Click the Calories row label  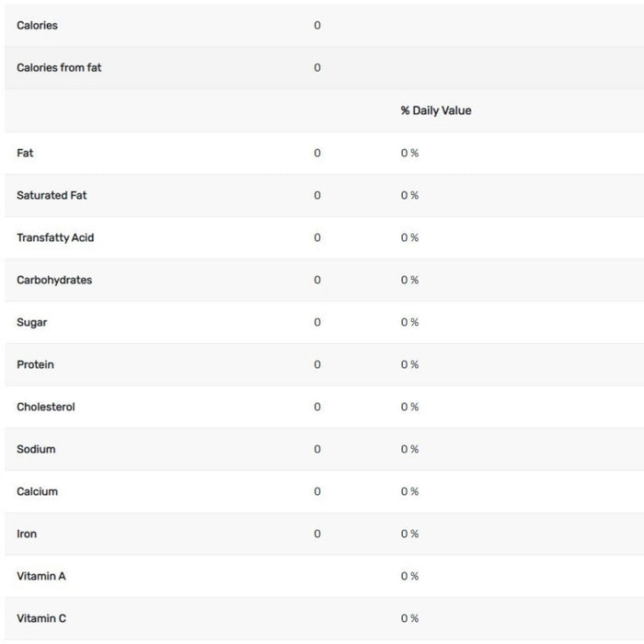coord(37,26)
